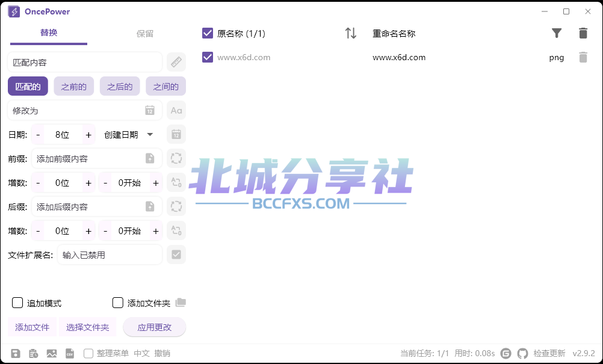Click into the 匹配内容 input field
Viewport: 603px width, 364px height.
pos(85,62)
